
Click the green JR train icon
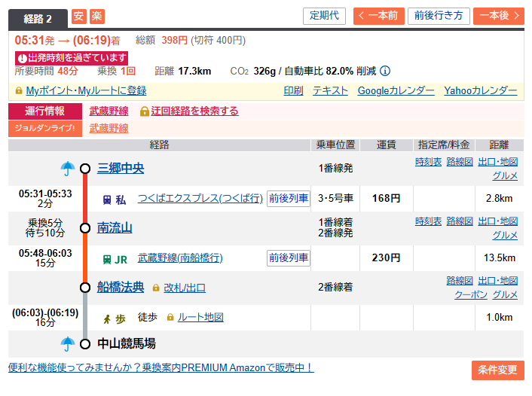[107, 260]
